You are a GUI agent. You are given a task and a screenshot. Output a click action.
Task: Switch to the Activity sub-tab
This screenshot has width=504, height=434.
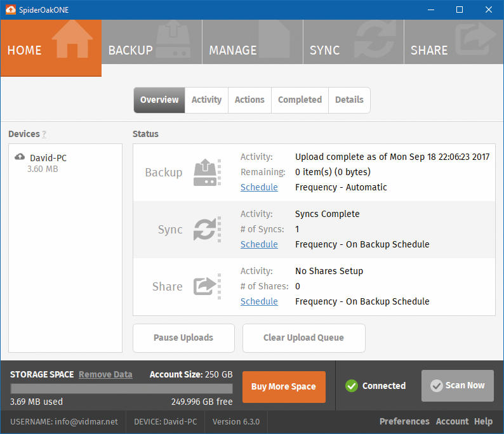(207, 100)
